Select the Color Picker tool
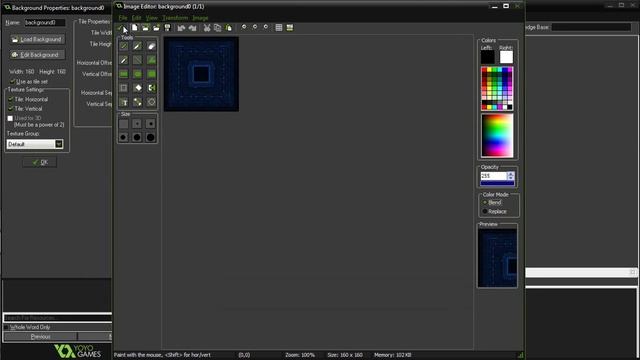Viewport: 640px width, 360px height. pos(124,60)
